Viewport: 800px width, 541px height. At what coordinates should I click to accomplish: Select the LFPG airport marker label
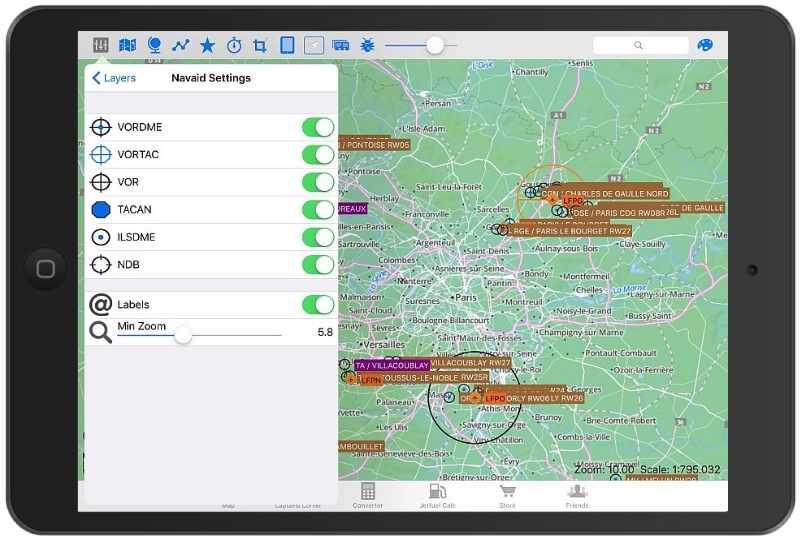572,201
